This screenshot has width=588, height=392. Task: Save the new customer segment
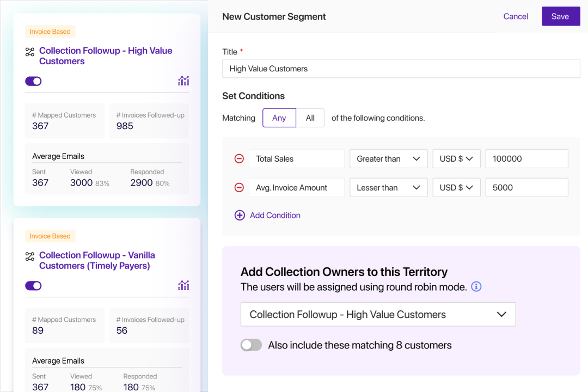click(560, 16)
